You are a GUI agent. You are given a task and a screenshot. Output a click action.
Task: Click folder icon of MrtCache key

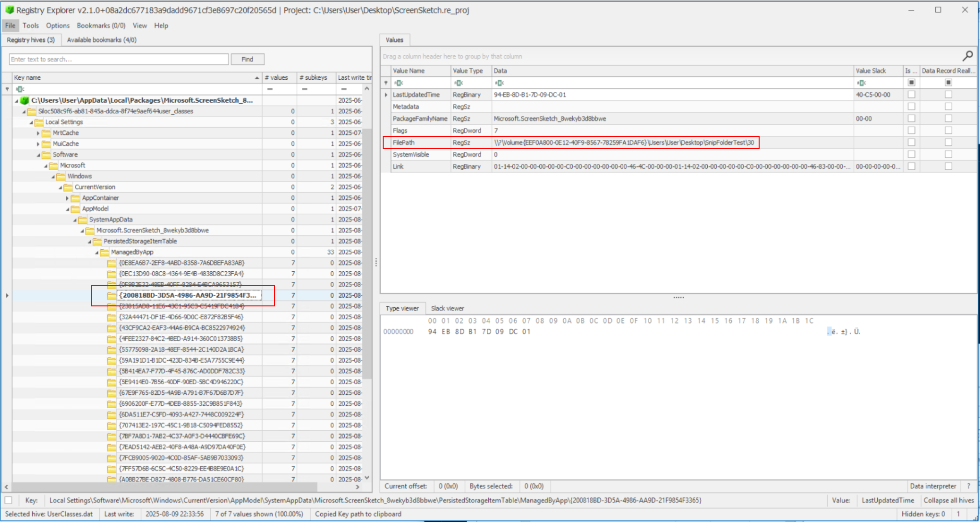tap(47, 133)
